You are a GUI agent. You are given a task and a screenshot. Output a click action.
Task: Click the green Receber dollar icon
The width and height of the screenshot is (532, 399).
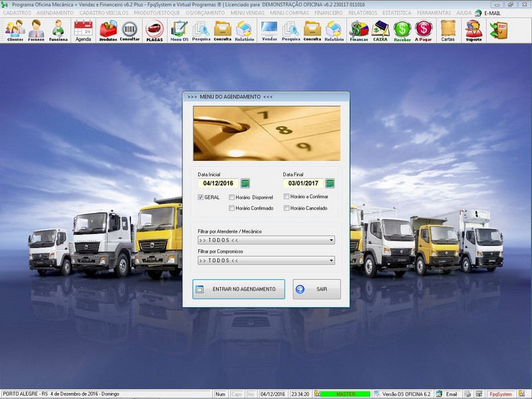pos(402,30)
